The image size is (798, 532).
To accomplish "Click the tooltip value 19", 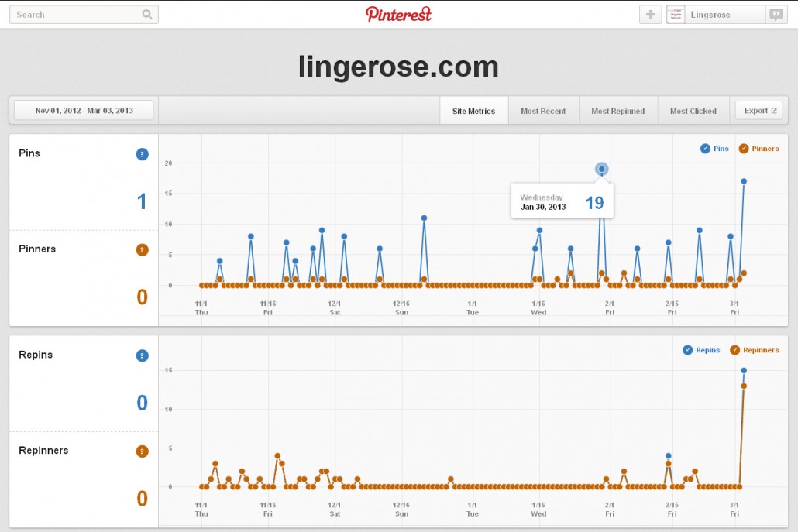I will (x=594, y=203).
